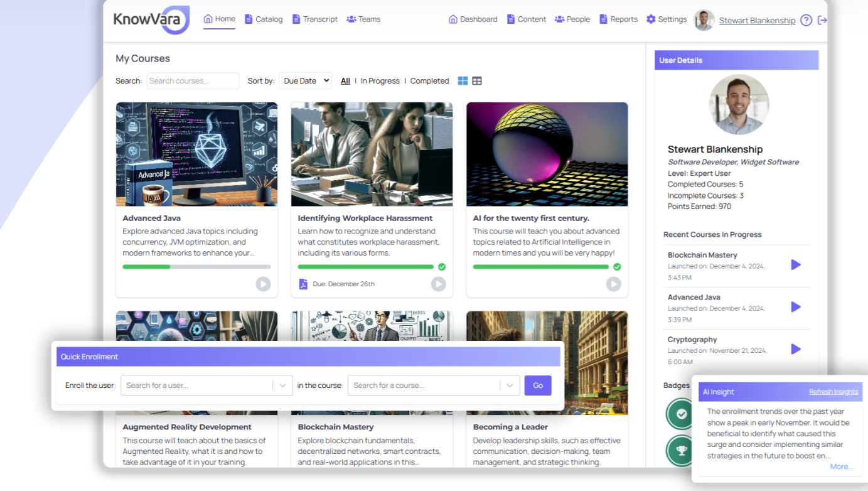Click the Go button in Quick Enrollment
868x491 pixels.
click(538, 385)
